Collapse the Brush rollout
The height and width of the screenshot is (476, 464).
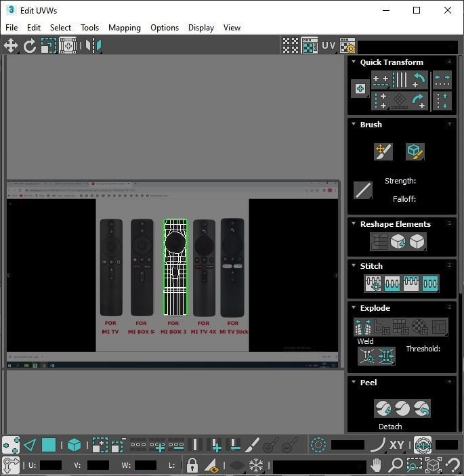[354, 124]
